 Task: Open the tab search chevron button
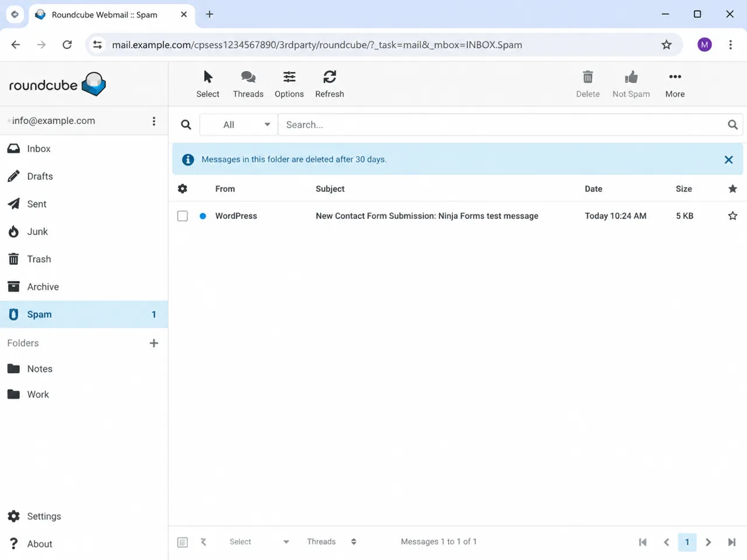[15, 15]
